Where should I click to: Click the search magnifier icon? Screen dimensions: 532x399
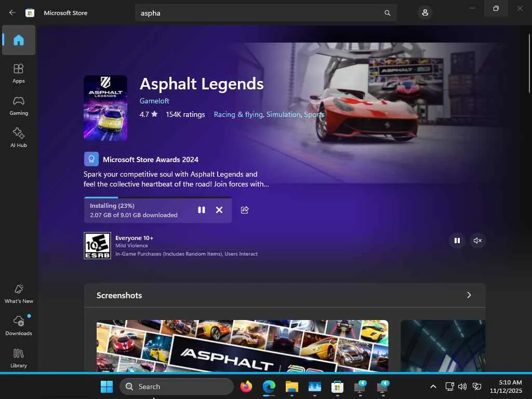(387, 13)
